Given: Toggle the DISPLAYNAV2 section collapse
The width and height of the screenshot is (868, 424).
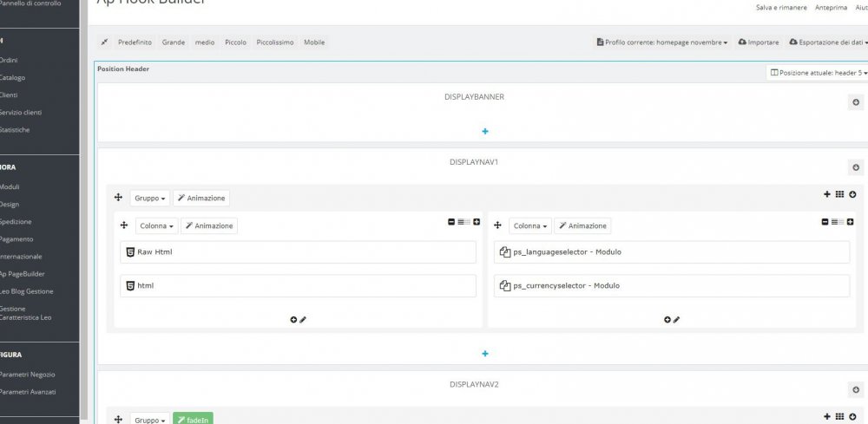Looking at the screenshot, I should click(856, 389).
